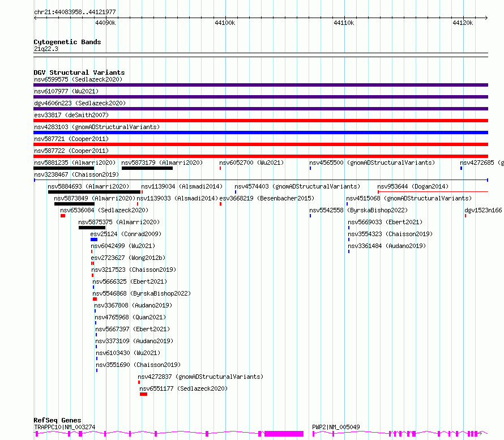
Task: Open the nsv4574403 gnomAD label
Action: coord(297,186)
